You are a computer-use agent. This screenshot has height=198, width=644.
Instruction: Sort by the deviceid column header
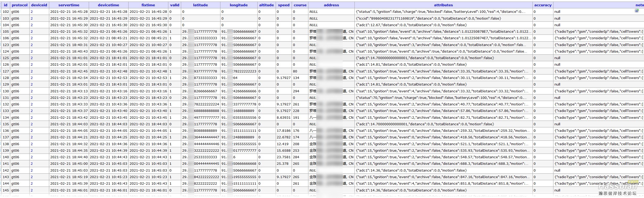pyautogui.click(x=39, y=5)
